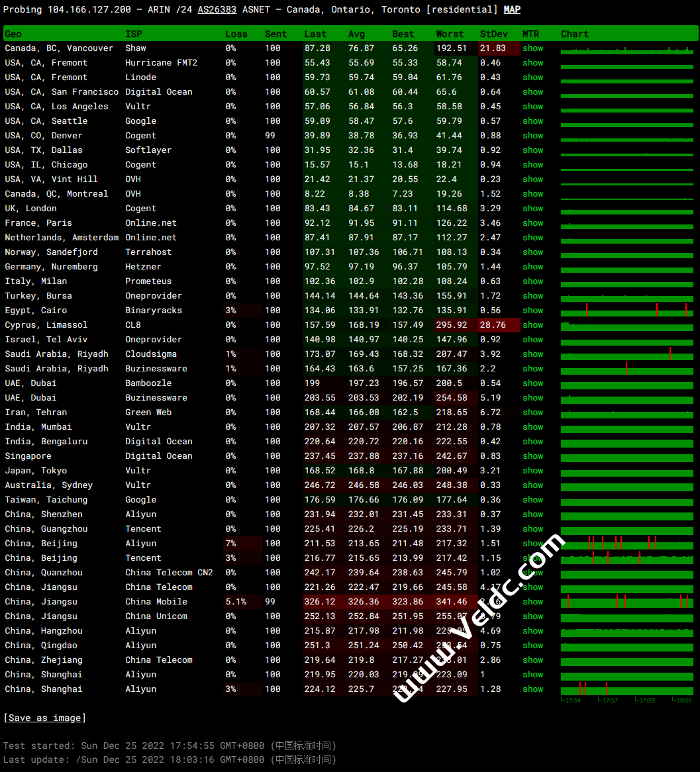Image resolution: width=700 pixels, height=772 pixels.
Task: Show MTR for Amsterdam Online.net row
Action: [532, 237]
